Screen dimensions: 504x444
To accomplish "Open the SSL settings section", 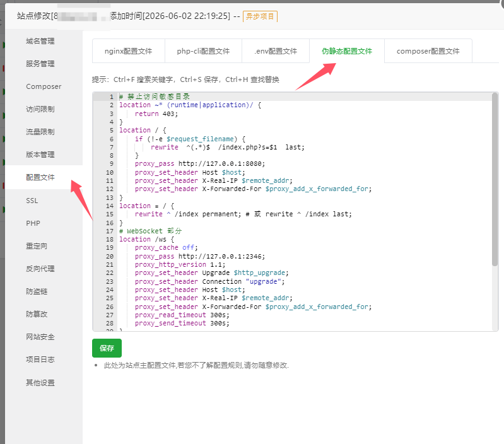I will coord(32,201).
